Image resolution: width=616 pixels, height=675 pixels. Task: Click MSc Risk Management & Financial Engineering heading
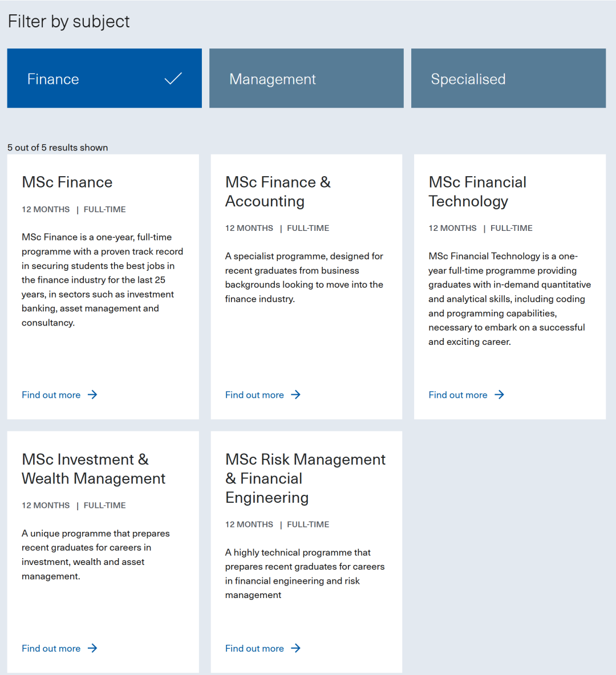point(305,478)
